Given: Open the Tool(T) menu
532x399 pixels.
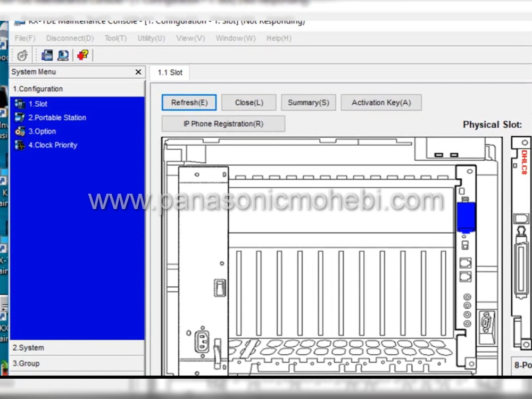Looking at the screenshot, I should [x=115, y=38].
